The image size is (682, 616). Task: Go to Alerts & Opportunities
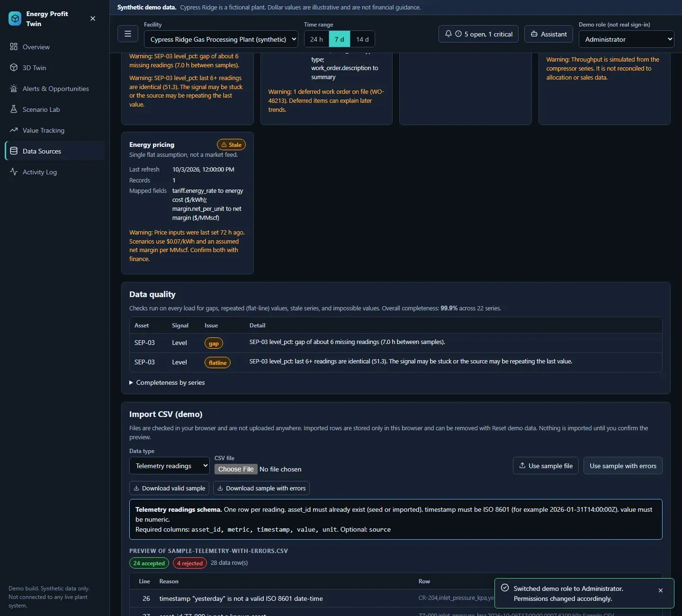coord(55,89)
